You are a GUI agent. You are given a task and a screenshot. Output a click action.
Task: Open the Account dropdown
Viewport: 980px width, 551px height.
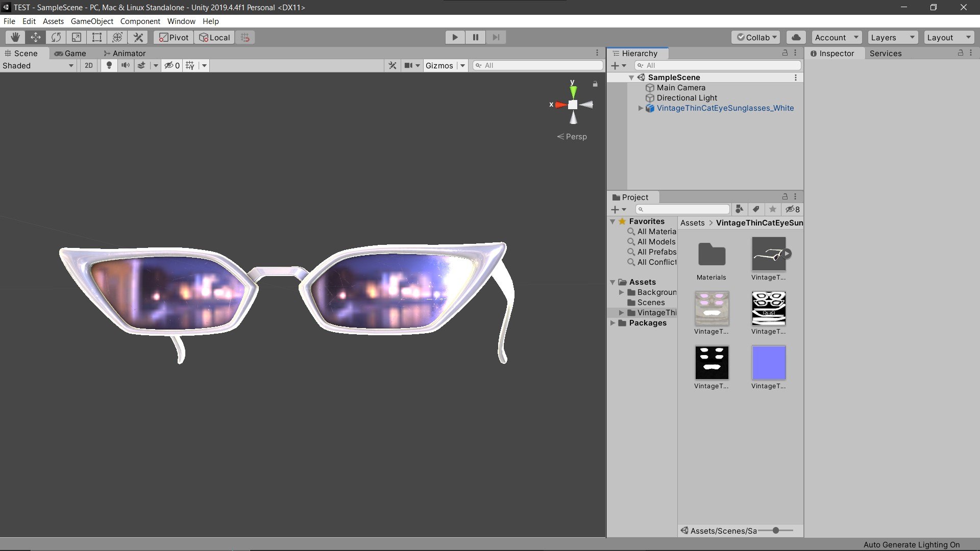pyautogui.click(x=837, y=37)
